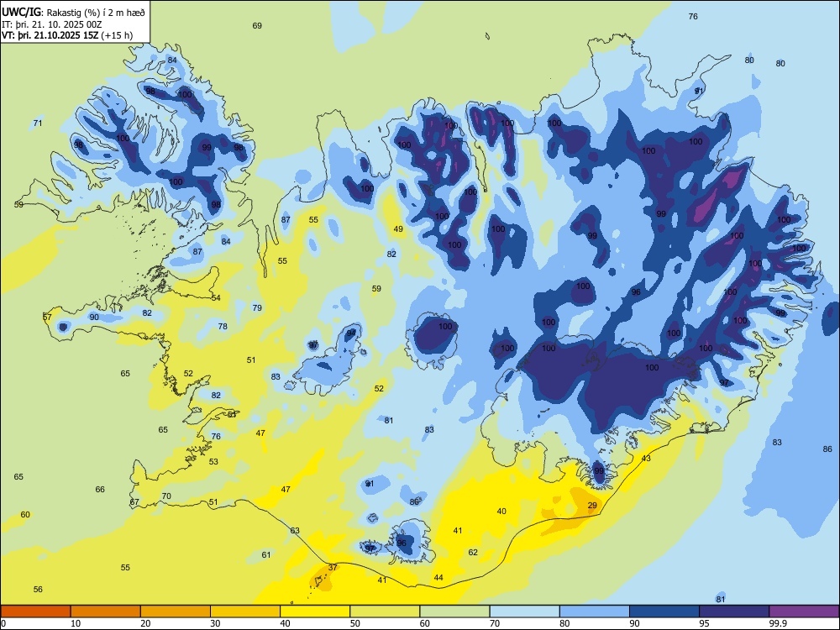Select the '37' humidity value on the map
The height and width of the screenshot is (630, 840).
(333, 567)
